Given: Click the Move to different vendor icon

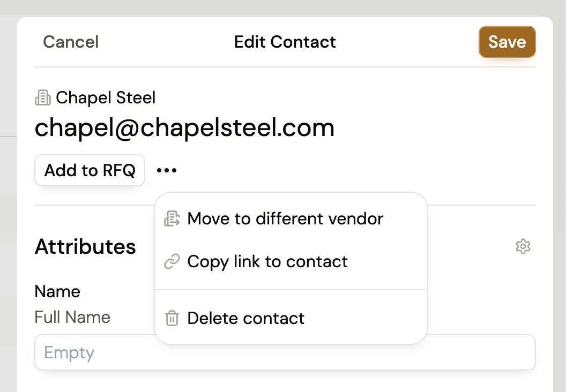Looking at the screenshot, I should click(172, 219).
